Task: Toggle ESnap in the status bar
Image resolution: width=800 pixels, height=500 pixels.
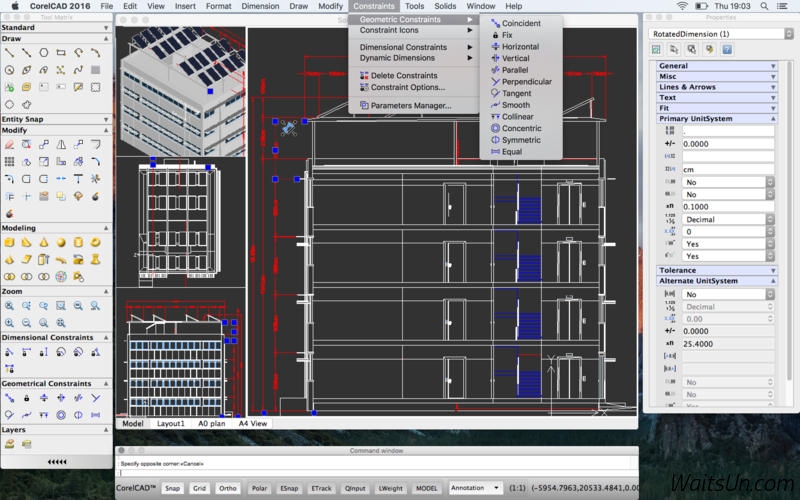Action: [289, 488]
